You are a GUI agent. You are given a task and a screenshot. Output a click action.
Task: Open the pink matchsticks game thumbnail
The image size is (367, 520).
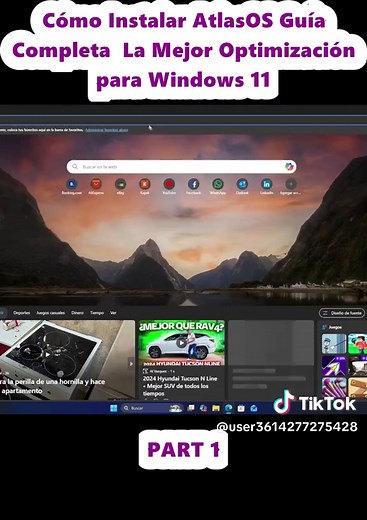[x=334, y=387]
